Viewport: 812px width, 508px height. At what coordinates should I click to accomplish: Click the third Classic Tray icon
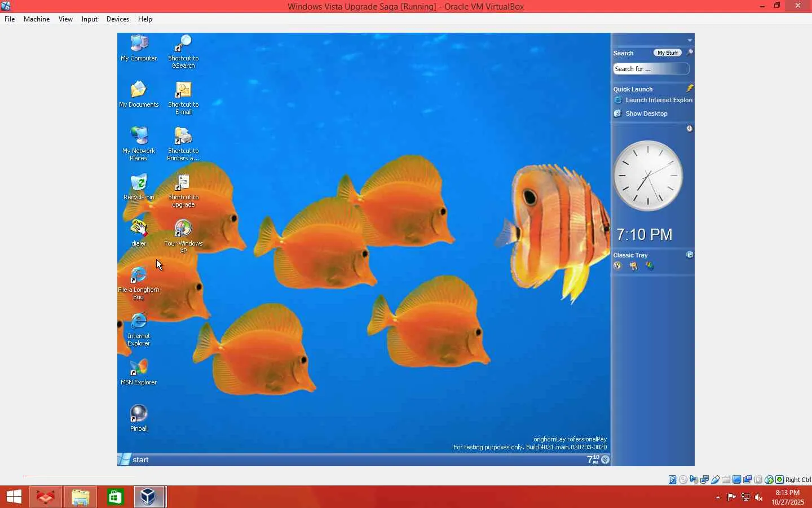pyautogui.click(x=650, y=266)
